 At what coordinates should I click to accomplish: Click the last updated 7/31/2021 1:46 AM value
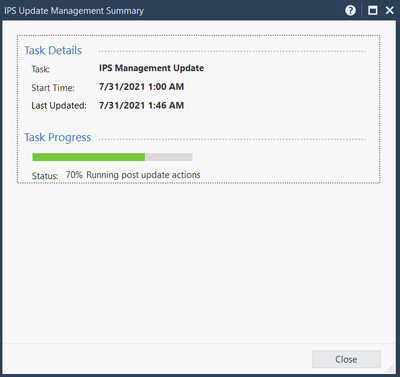(x=141, y=105)
